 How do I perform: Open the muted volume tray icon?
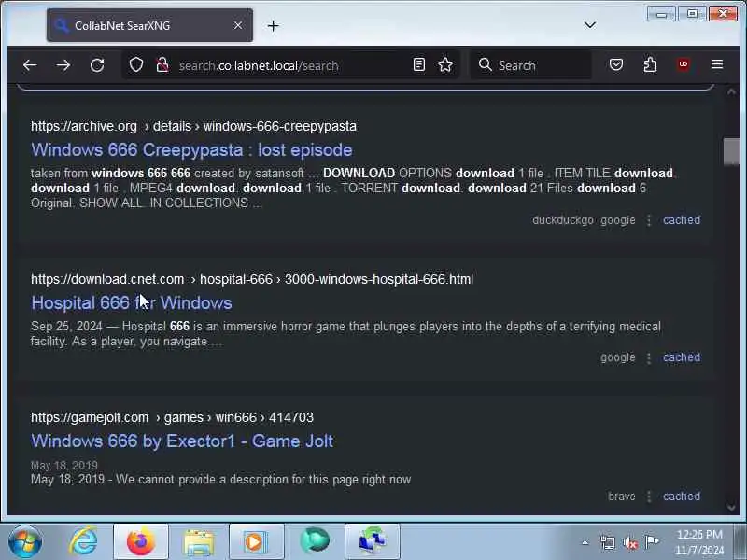(x=629, y=542)
